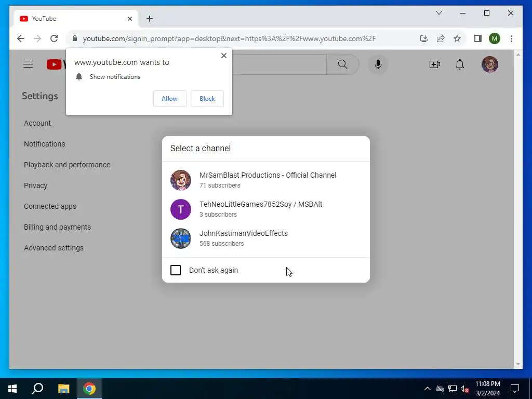Open Chrome profile M avatar
This screenshot has width=532, height=399.
click(x=495, y=38)
